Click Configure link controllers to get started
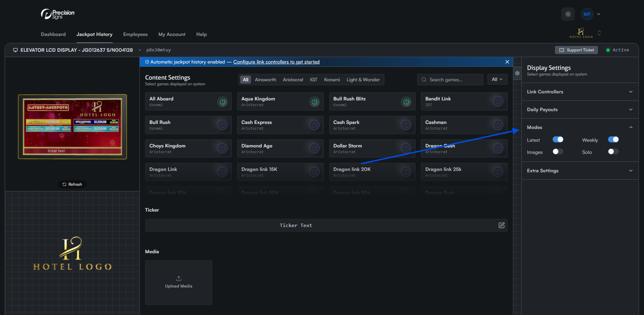This screenshot has height=315, width=644. (x=276, y=62)
